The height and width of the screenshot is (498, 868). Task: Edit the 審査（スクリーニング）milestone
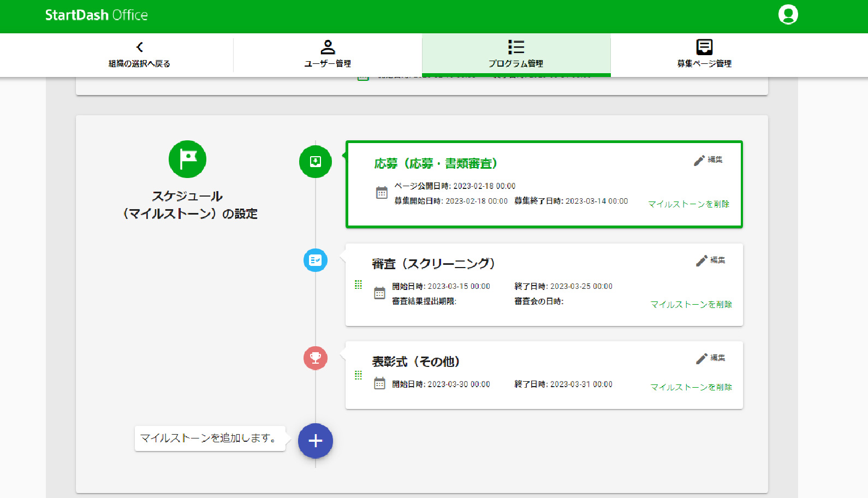point(711,260)
